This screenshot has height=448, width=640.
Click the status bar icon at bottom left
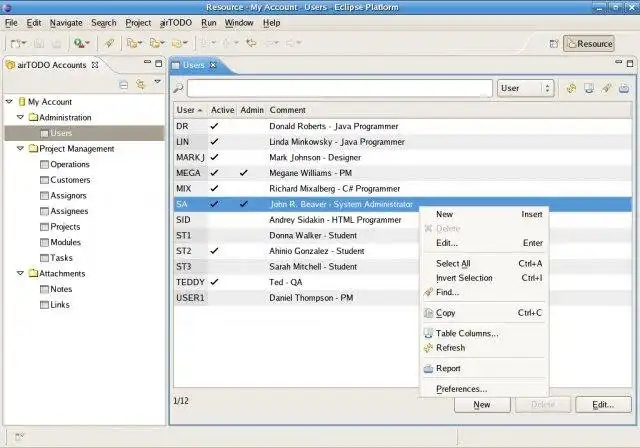[x=19, y=437]
